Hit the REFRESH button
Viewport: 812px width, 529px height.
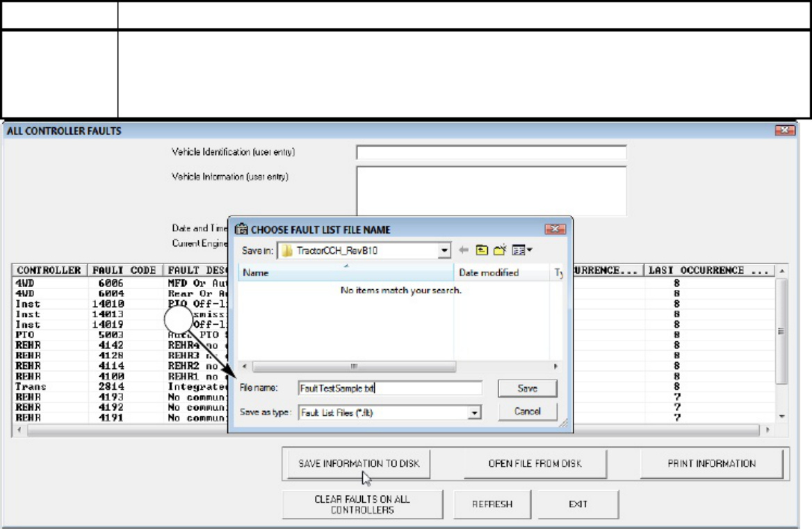[492, 505]
